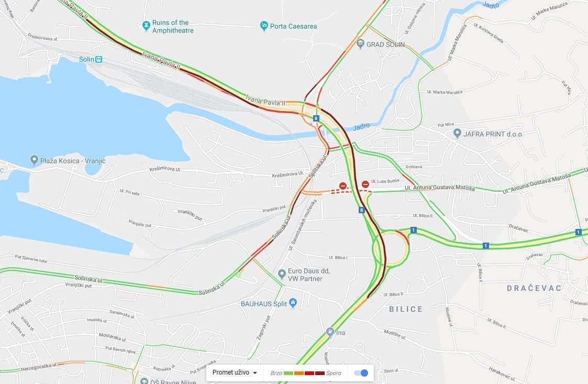Screen dimensions: 588x384
Task: Click the BILICE neighborhood label
Action: (x=406, y=309)
